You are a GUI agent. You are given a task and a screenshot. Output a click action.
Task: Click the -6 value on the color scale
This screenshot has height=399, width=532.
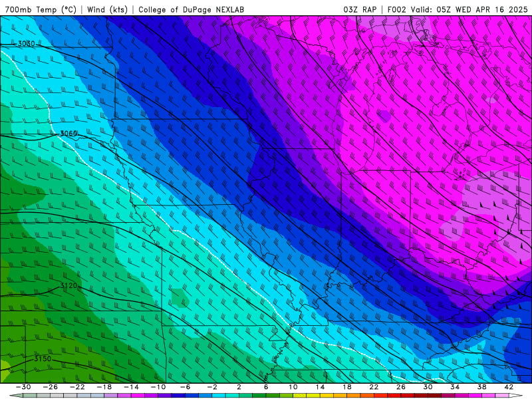186,387
